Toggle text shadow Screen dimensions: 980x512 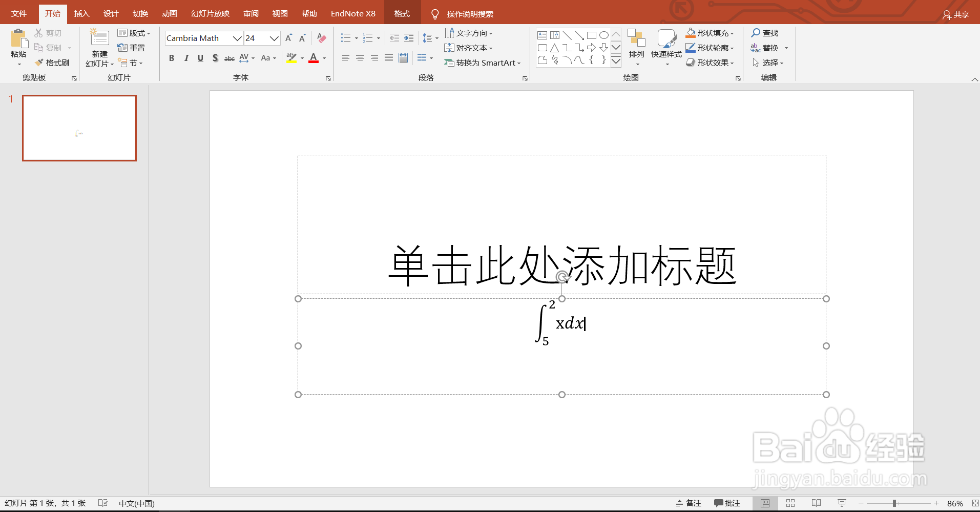pyautogui.click(x=215, y=58)
